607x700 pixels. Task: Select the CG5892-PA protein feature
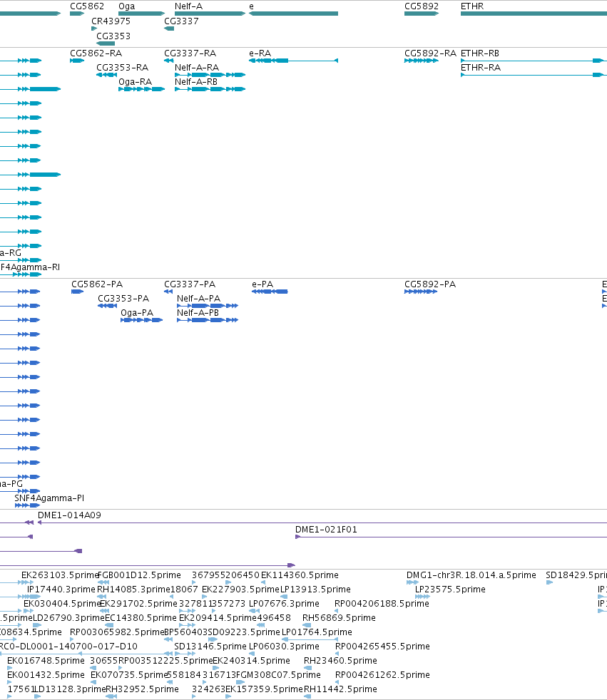click(421, 292)
